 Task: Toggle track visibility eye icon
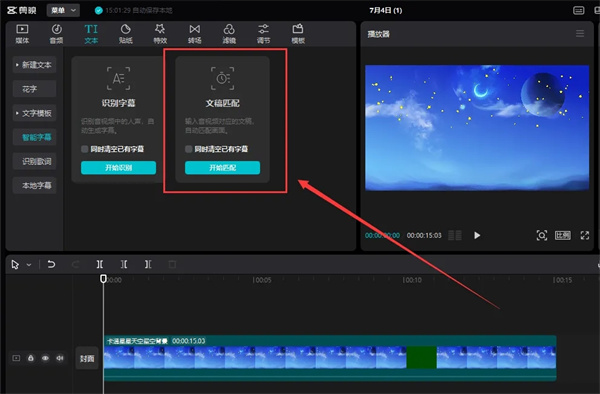coord(45,358)
